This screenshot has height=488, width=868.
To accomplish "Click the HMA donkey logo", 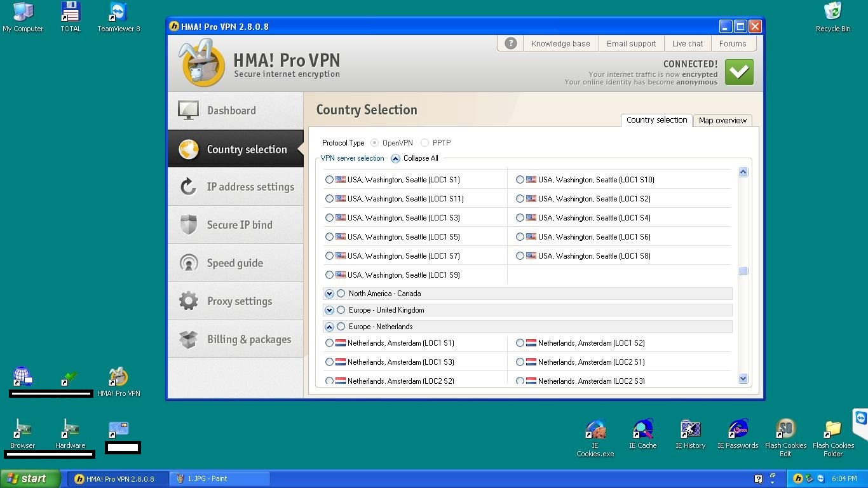I will (202, 63).
